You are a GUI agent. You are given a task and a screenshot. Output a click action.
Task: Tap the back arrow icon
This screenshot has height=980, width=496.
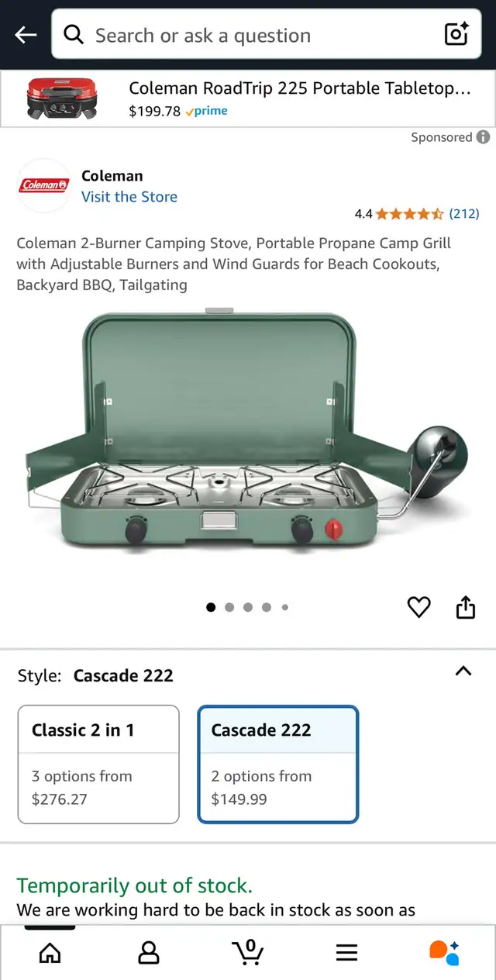coord(26,35)
